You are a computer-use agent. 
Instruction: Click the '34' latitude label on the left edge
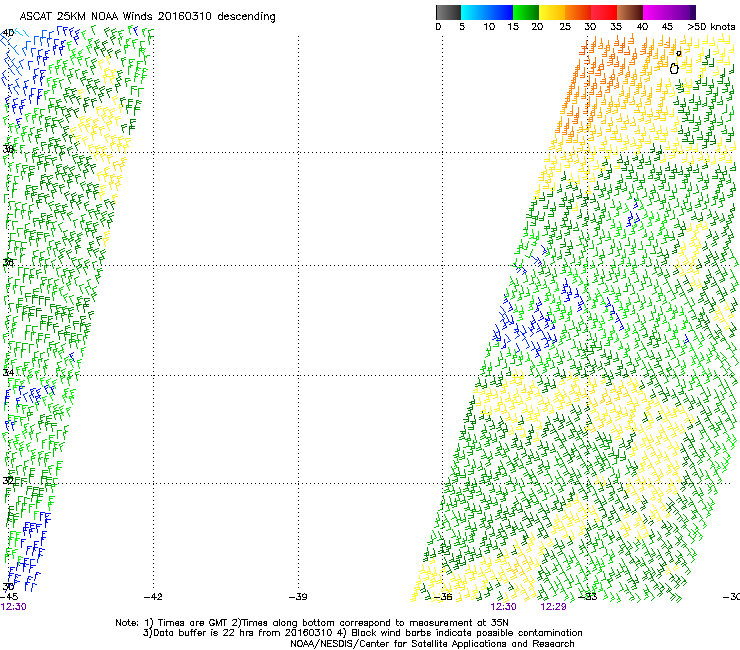[x=8, y=372]
